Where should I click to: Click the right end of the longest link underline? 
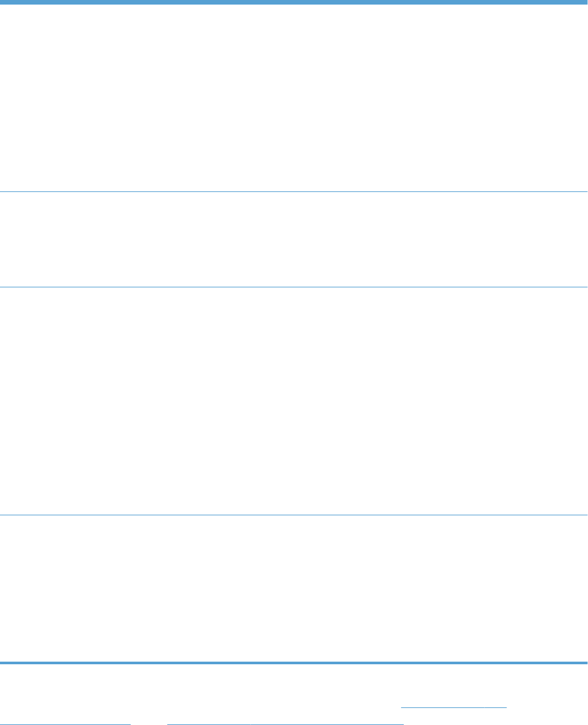tap(402, 724)
